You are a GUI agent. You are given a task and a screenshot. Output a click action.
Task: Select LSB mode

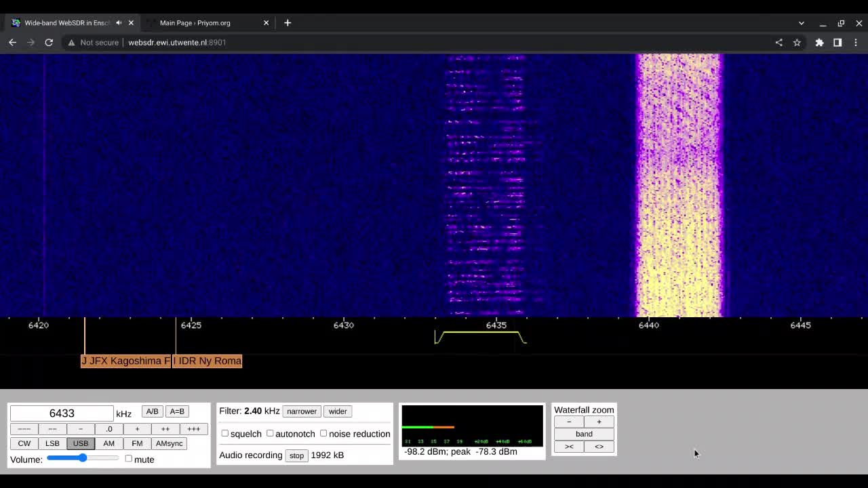pos(52,443)
